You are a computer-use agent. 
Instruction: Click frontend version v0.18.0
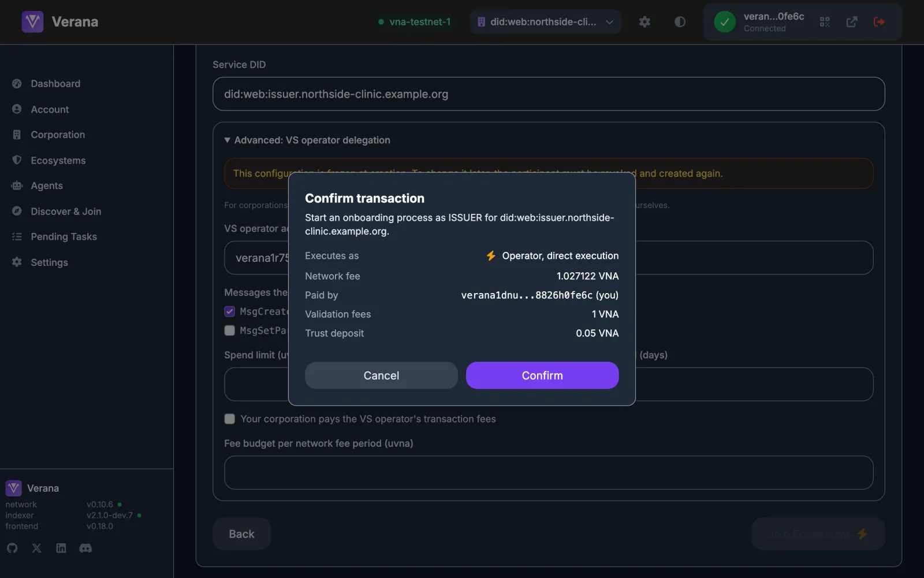pyautogui.click(x=100, y=527)
